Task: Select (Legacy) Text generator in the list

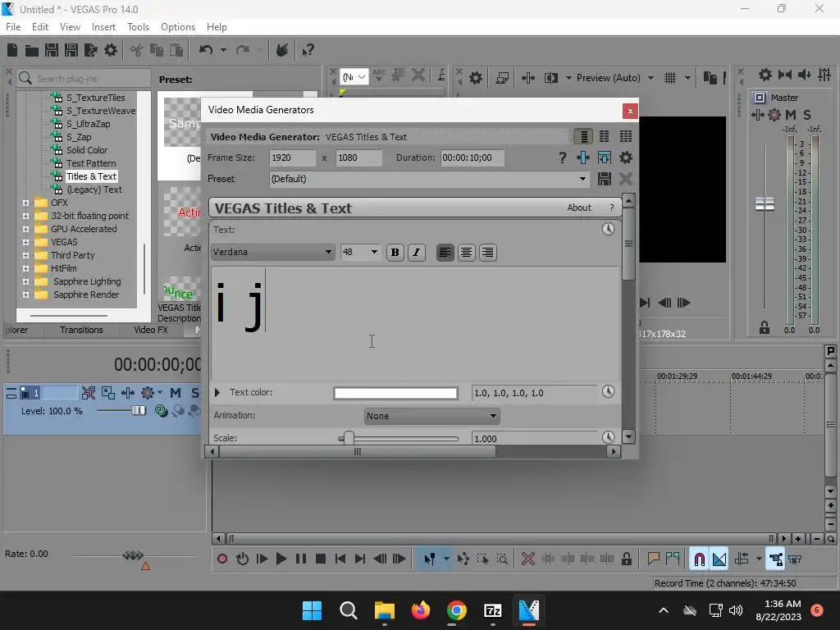Action: [x=94, y=189]
